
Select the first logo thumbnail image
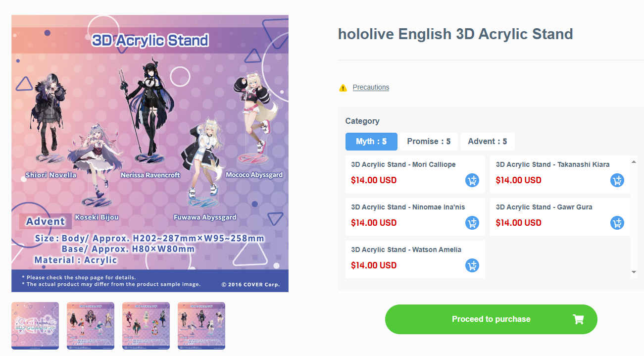click(x=35, y=326)
